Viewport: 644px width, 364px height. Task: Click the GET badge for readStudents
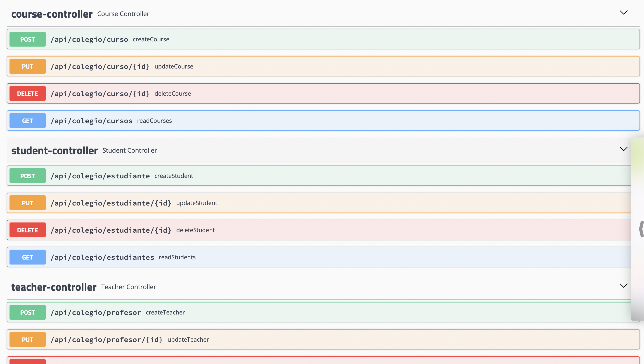pyautogui.click(x=27, y=257)
